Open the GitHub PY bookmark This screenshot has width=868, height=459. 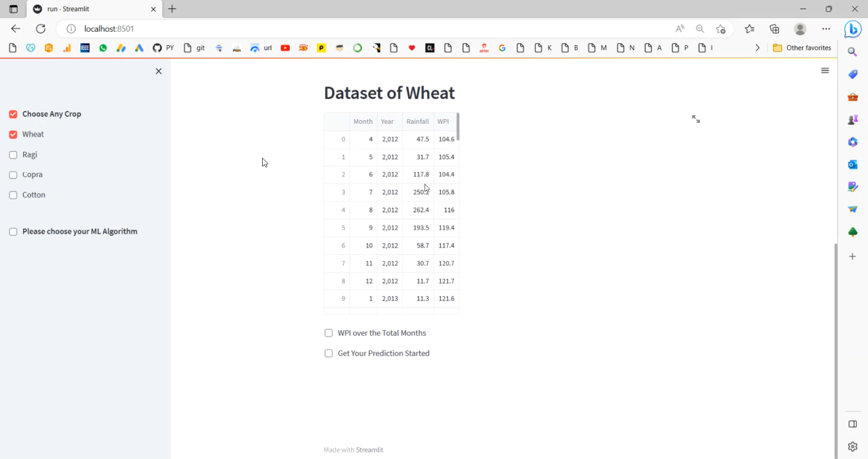(163, 48)
